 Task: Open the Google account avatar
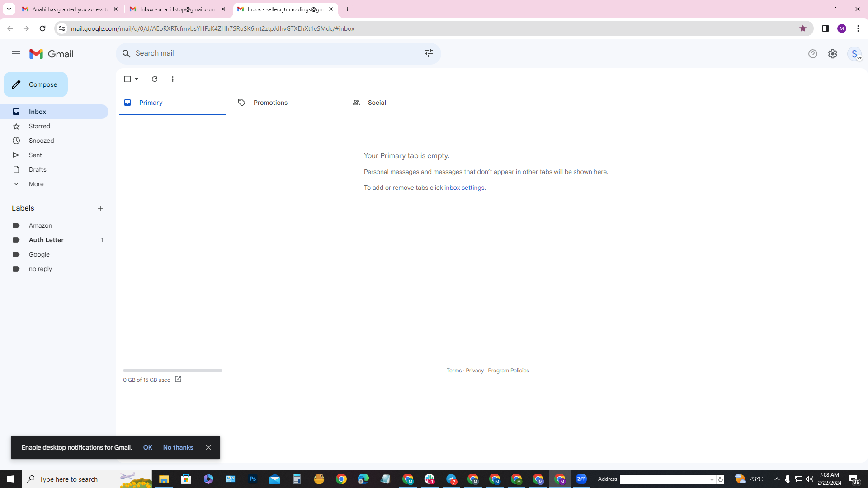[x=854, y=54]
